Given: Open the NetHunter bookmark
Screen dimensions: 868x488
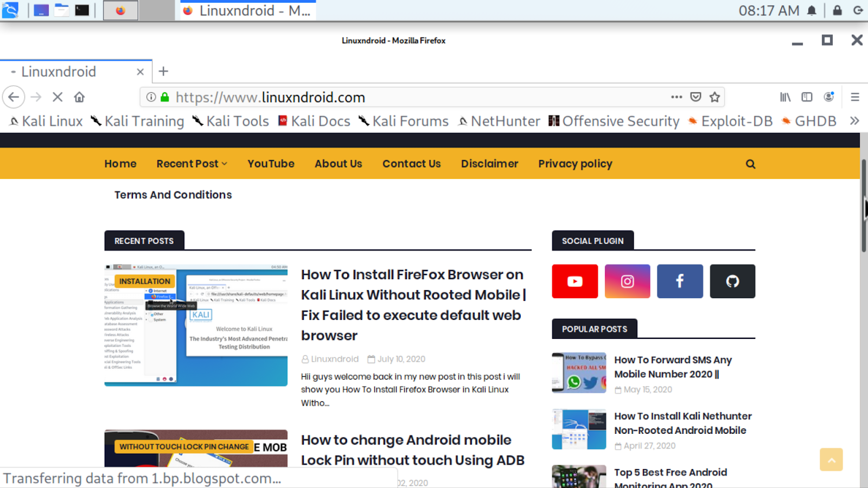Looking at the screenshot, I should [499, 121].
